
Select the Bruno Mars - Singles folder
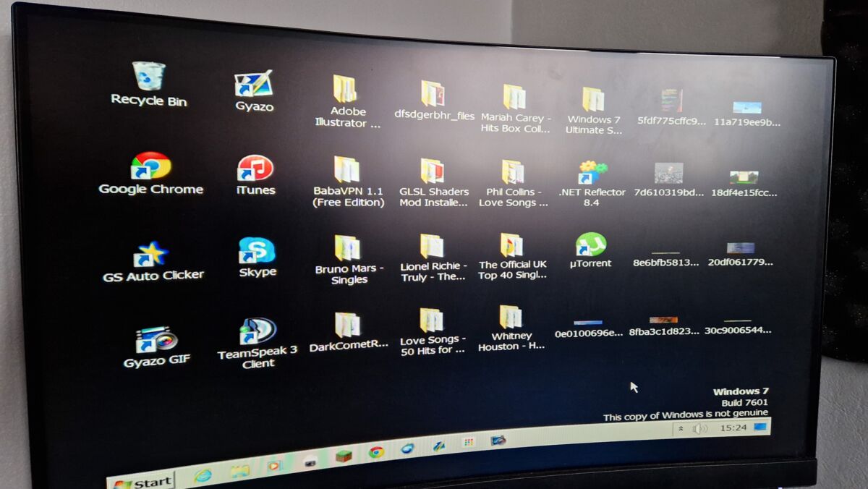[x=349, y=260]
